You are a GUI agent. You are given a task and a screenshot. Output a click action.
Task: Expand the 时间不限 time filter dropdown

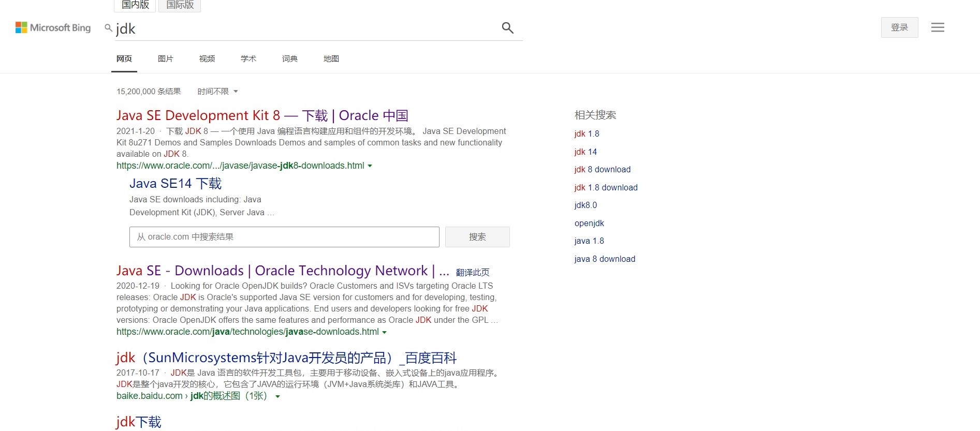(217, 92)
